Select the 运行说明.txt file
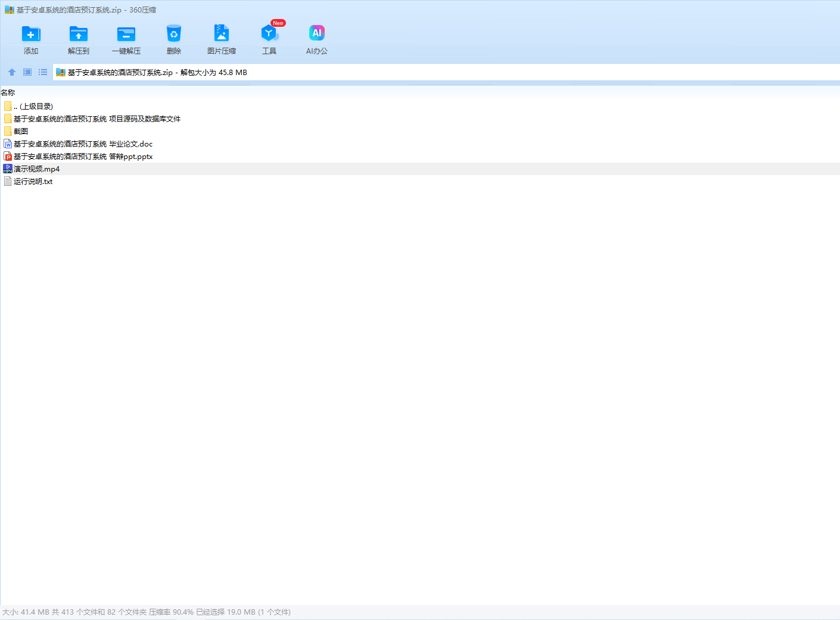840x620 pixels. click(420, 181)
